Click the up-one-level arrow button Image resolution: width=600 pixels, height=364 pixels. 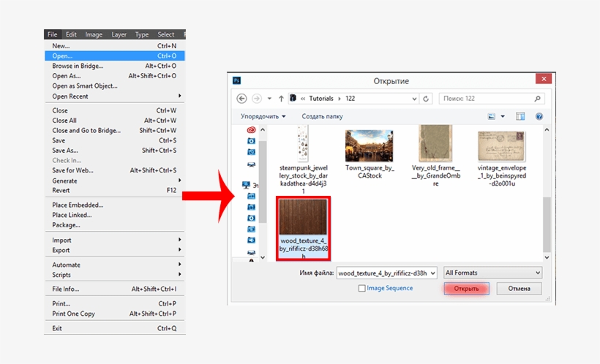click(281, 99)
